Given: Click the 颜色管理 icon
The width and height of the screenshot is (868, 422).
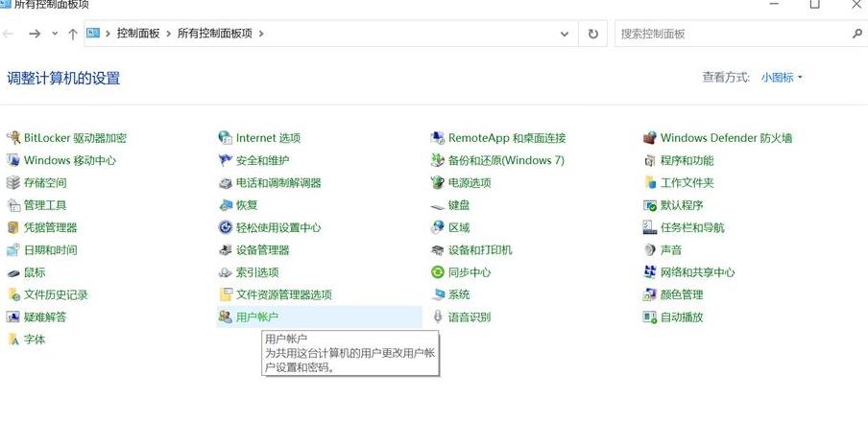Looking at the screenshot, I should click(x=650, y=294).
